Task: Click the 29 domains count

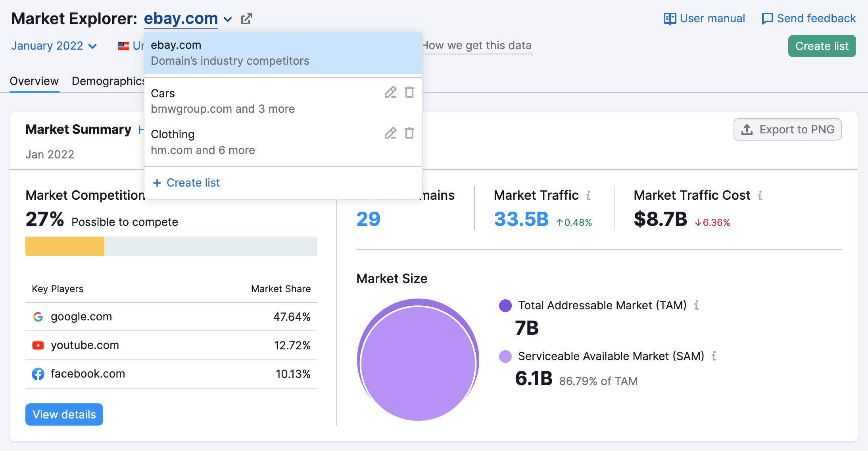Action: click(x=369, y=219)
